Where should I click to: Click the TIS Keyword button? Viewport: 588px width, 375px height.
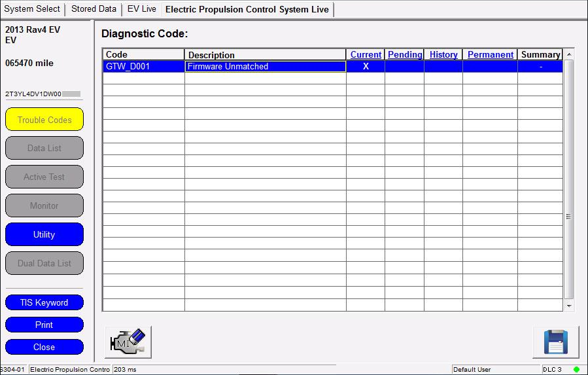(44, 302)
